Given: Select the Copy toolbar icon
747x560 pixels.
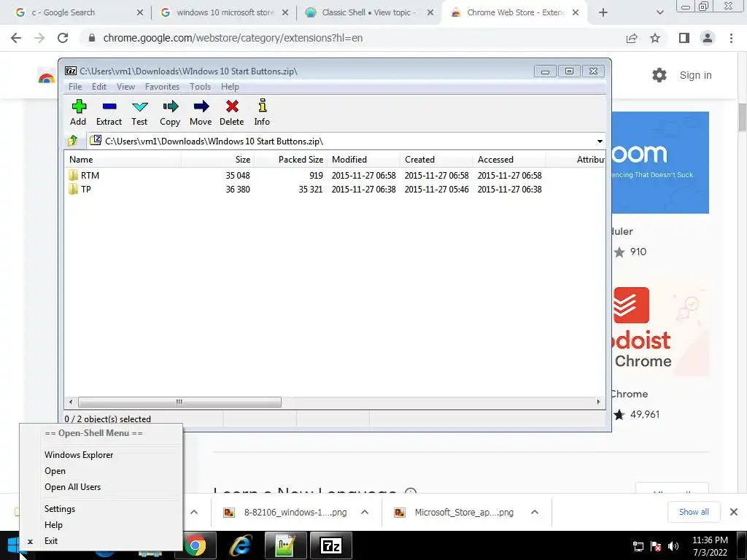Looking at the screenshot, I should 170,106.
